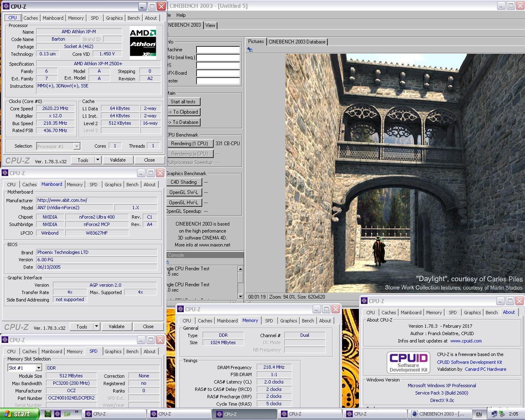This screenshot has width=525, height=420.
Task: Click Close button in CPU-Z CPU window
Action: coord(150,160)
